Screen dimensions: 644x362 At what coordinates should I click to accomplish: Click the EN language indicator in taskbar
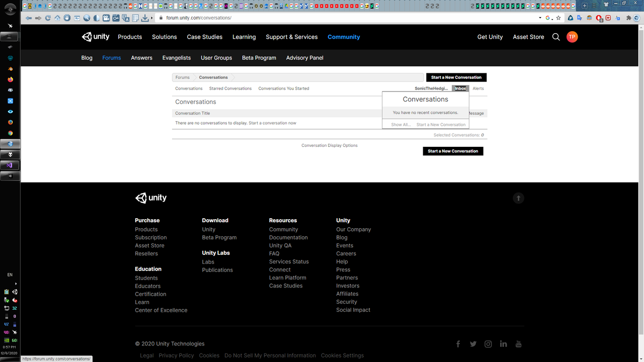pos(10,275)
